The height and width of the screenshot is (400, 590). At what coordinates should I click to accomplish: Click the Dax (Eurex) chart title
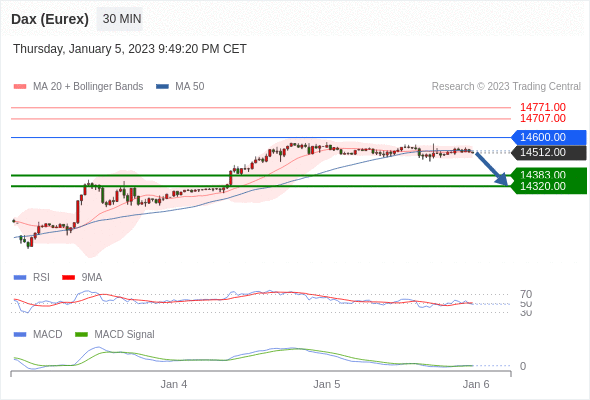(x=50, y=19)
